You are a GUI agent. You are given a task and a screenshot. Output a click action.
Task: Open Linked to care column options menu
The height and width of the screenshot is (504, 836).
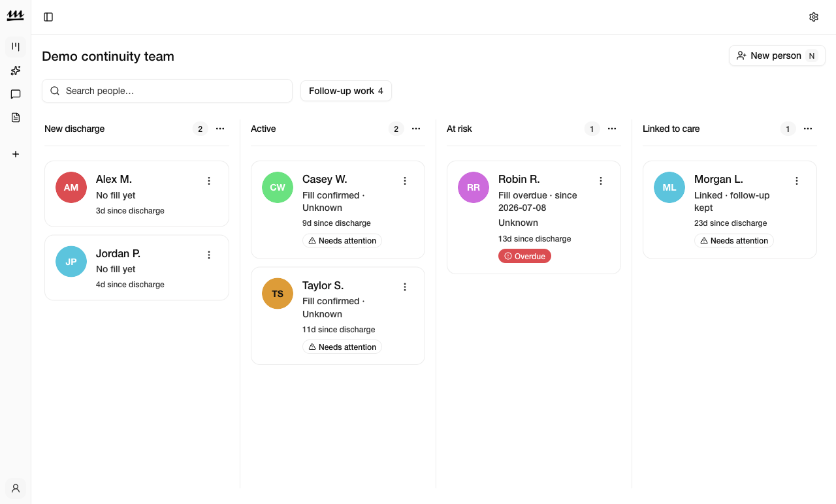pyautogui.click(x=808, y=129)
